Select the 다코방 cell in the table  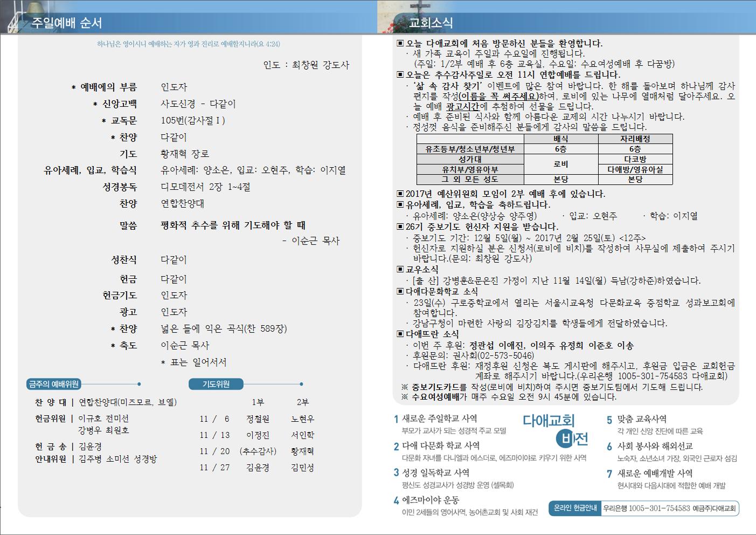(x=635, y=160)
